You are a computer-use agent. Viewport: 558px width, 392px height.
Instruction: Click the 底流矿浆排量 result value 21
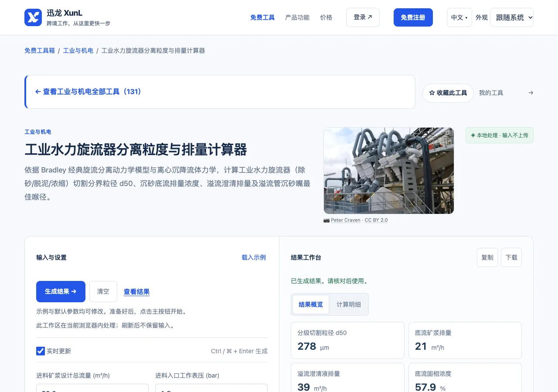click(421, 346)
